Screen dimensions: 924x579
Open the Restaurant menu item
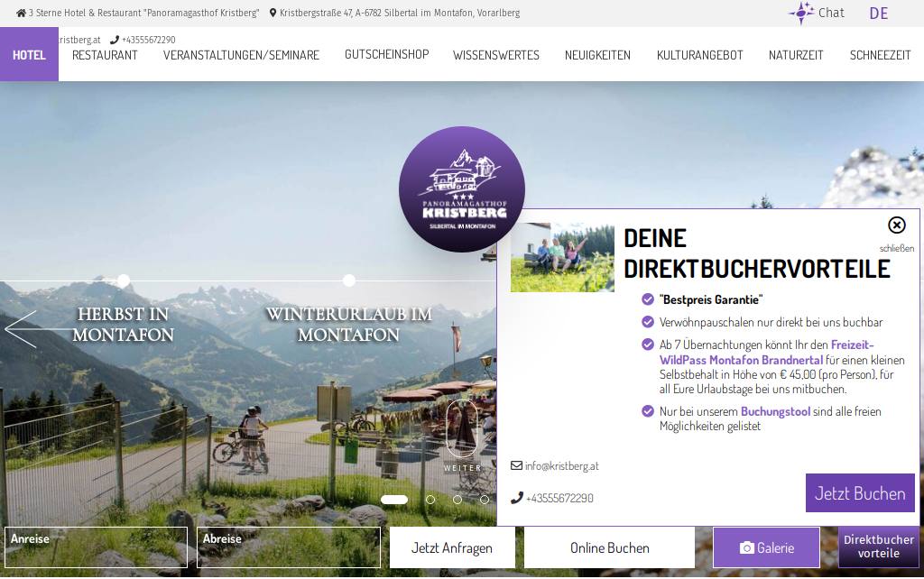click(x=105, y=55)
